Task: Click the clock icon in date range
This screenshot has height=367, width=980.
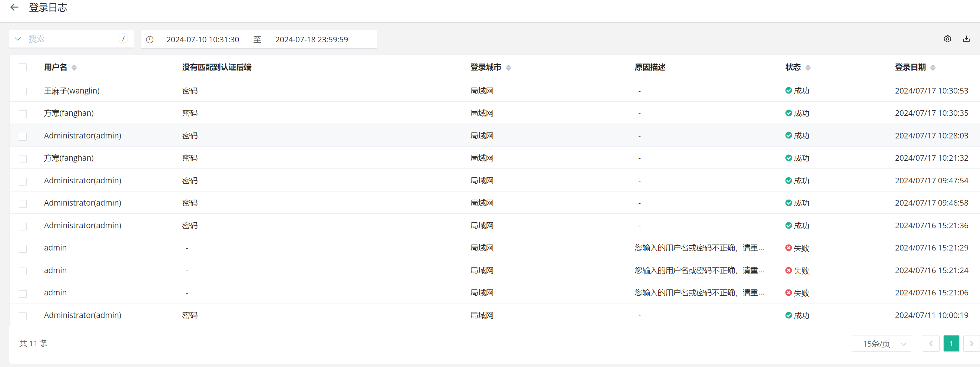Action: coord(150,40)
